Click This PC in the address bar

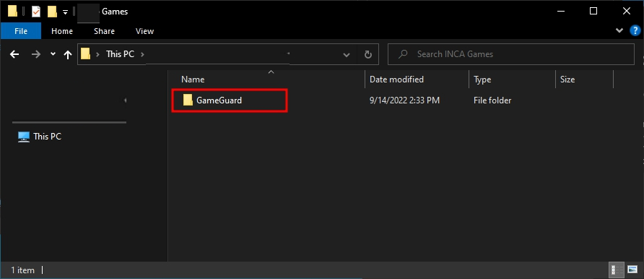(120, 53)
